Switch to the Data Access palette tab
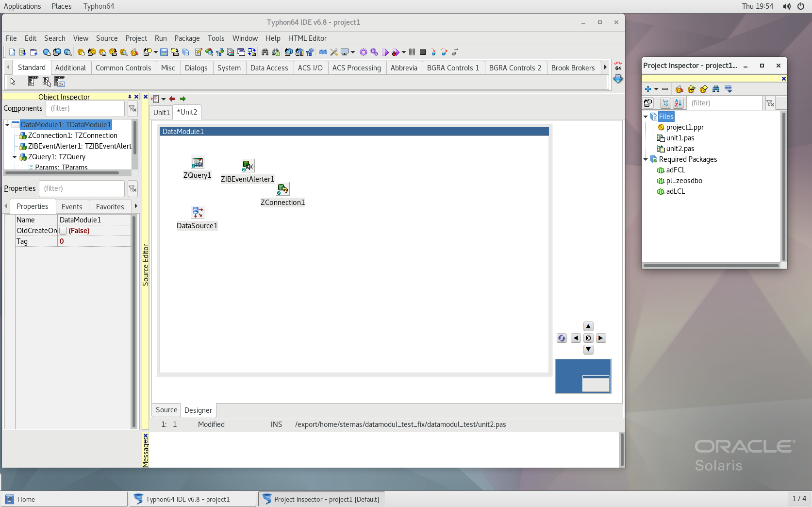Image resolution: width=812 pixels, height=507 pixels. [x=269, y=68]
